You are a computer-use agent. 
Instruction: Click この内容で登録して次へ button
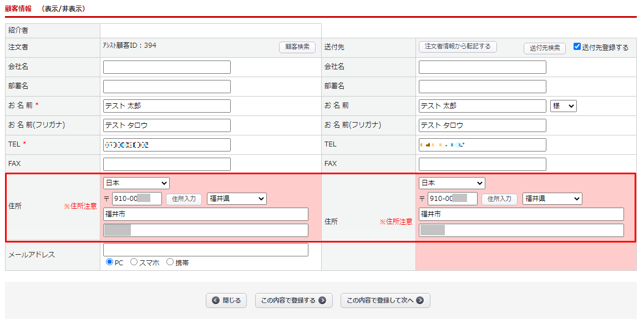(x=385, y=301)
